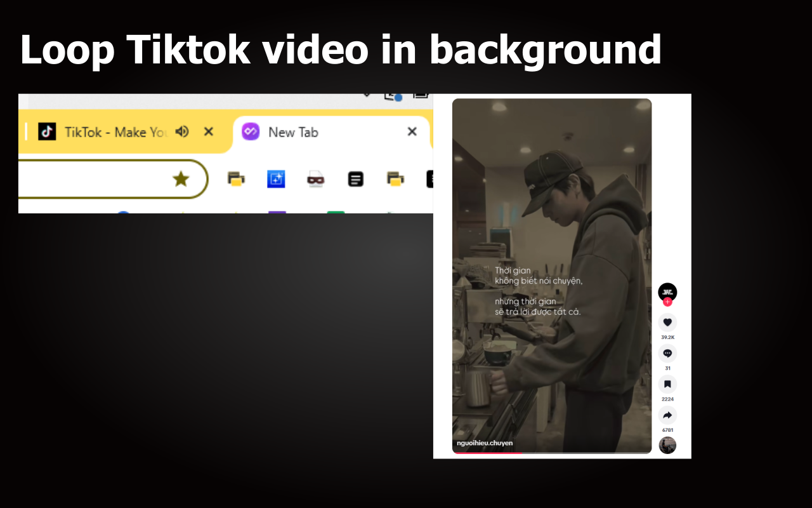Open the masked-face extension
Screen dimensions: 812x508
(315, 178)
